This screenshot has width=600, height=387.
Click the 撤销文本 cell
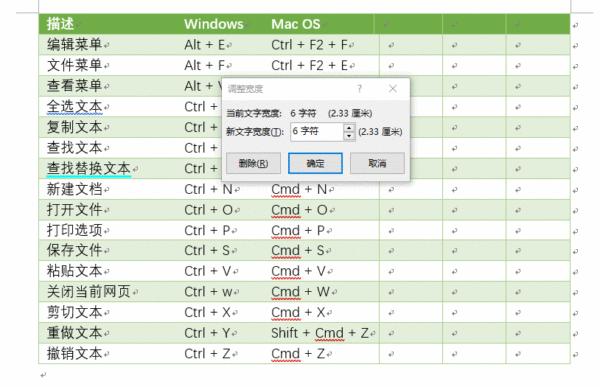point(74,354)
